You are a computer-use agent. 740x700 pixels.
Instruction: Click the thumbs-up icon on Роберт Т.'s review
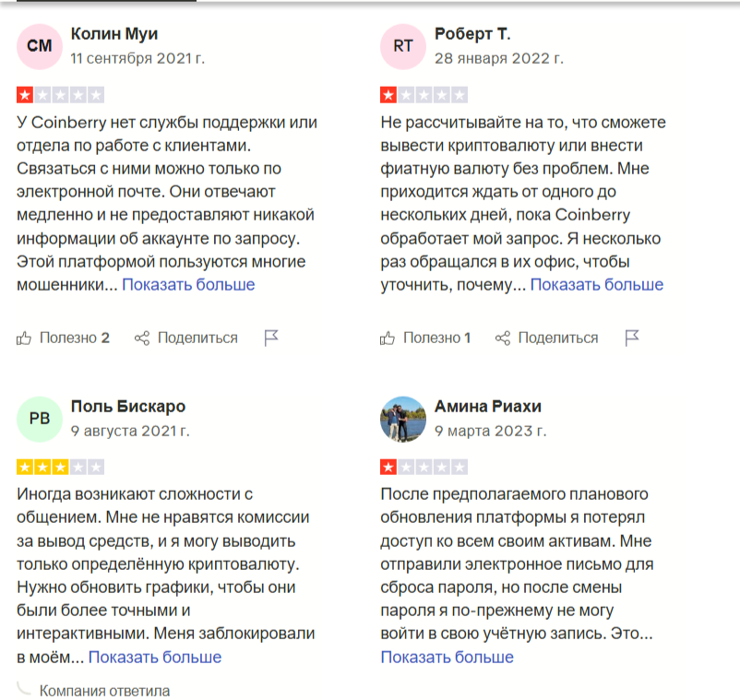click(x=388, y=338)
